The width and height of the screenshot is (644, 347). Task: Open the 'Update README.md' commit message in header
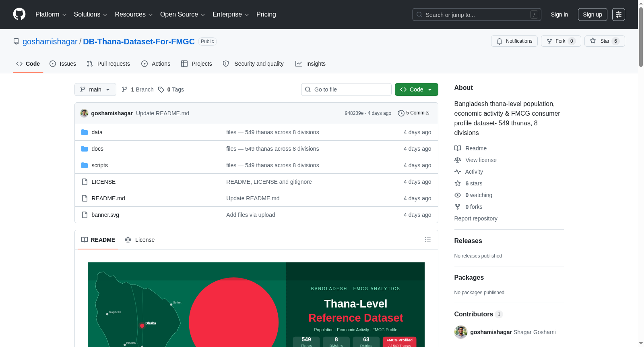point(163,113)
